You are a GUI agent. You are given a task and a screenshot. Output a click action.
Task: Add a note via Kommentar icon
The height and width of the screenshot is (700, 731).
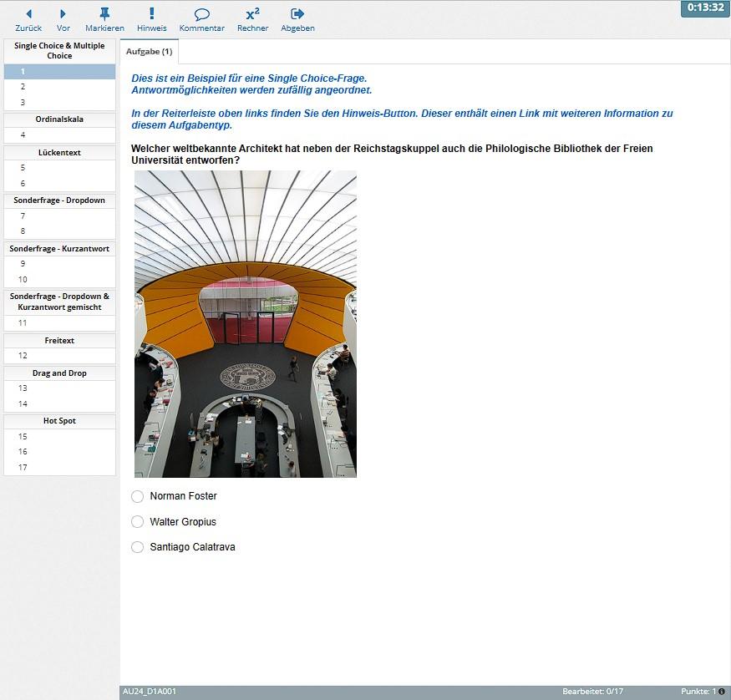pos(201,14)
